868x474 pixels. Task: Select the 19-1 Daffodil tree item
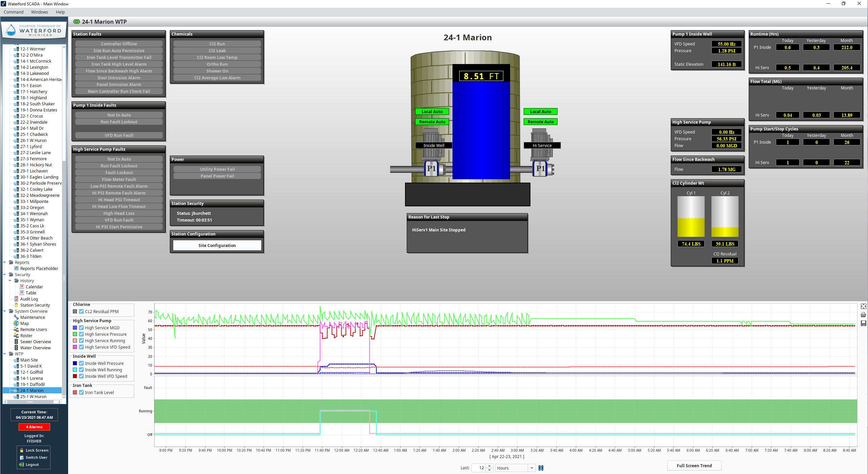tap(32, 384)
